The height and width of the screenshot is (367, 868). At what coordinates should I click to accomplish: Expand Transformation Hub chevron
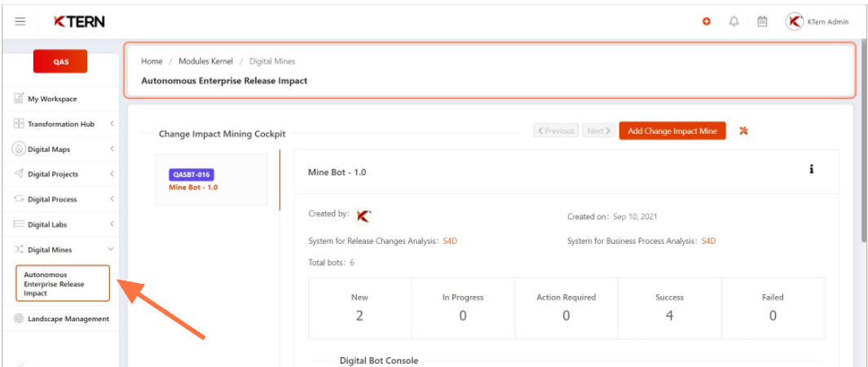point(112,124)
